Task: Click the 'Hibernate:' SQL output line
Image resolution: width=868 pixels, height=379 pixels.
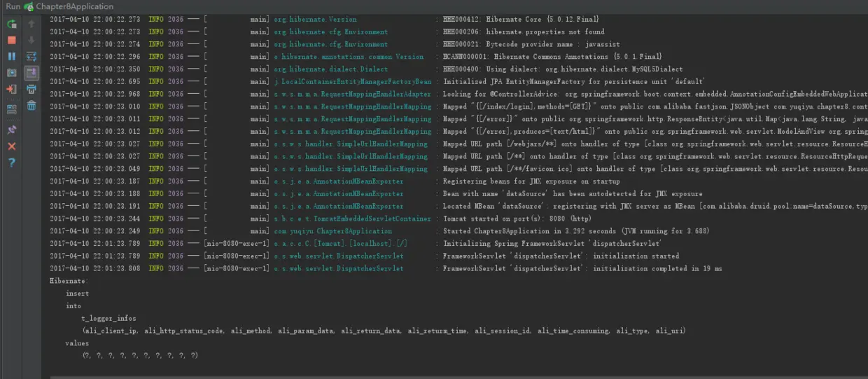Action: pyautogui.click(x=68, y=281)
